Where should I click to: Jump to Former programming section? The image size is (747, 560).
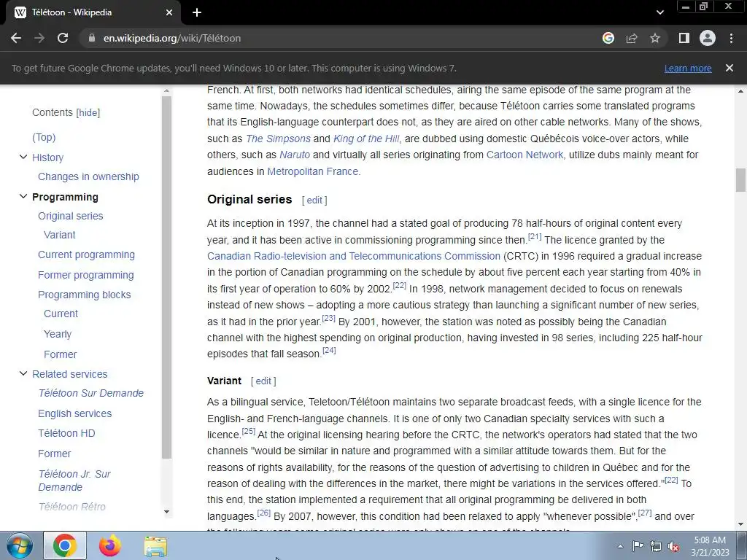pos(86,275)
